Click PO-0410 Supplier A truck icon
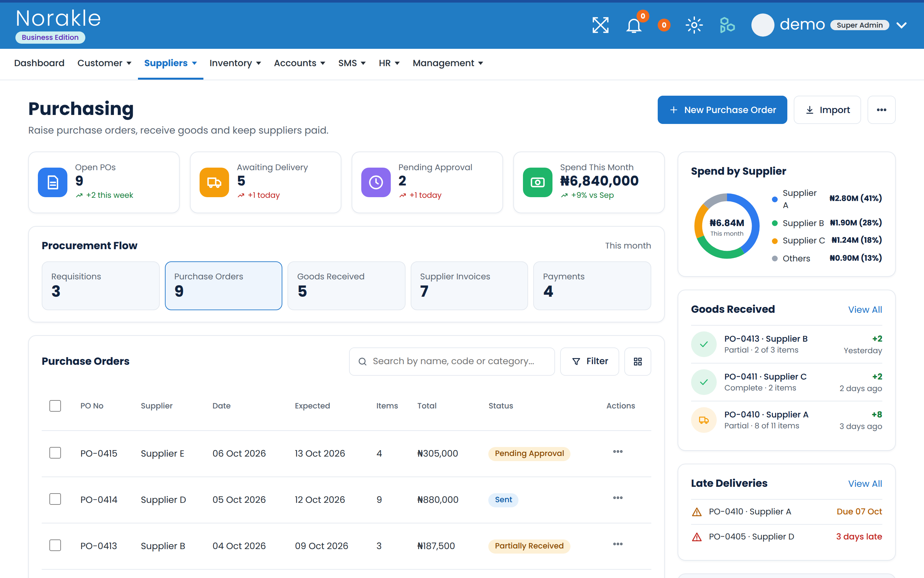924x578 pixels. click(x=704, y=420)
